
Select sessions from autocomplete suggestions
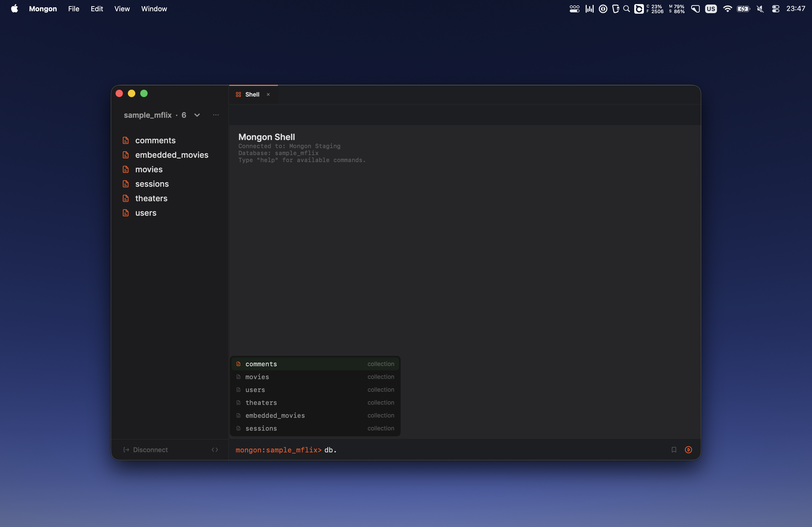pyautogui.click(x=315, y=429)
